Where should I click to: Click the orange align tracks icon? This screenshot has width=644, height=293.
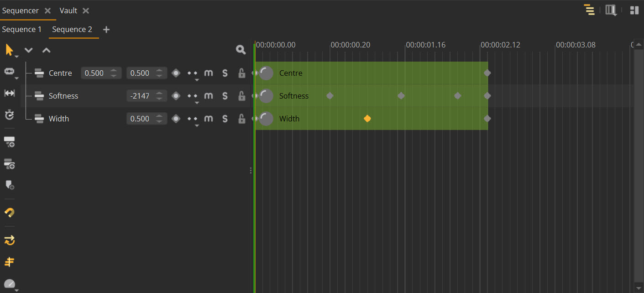9,262
